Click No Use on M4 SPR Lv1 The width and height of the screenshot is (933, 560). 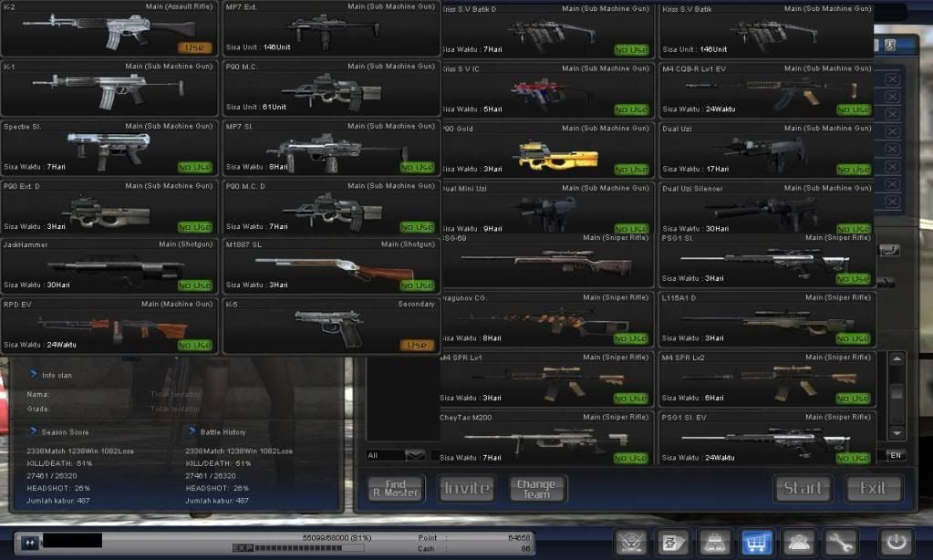click(x=631, y=399)
